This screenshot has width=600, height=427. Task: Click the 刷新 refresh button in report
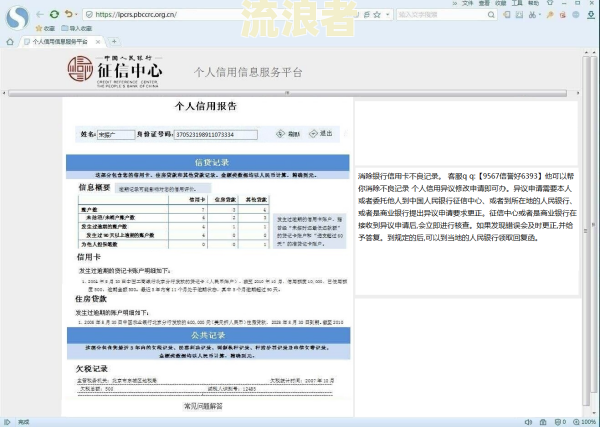(x=288, y=134)
